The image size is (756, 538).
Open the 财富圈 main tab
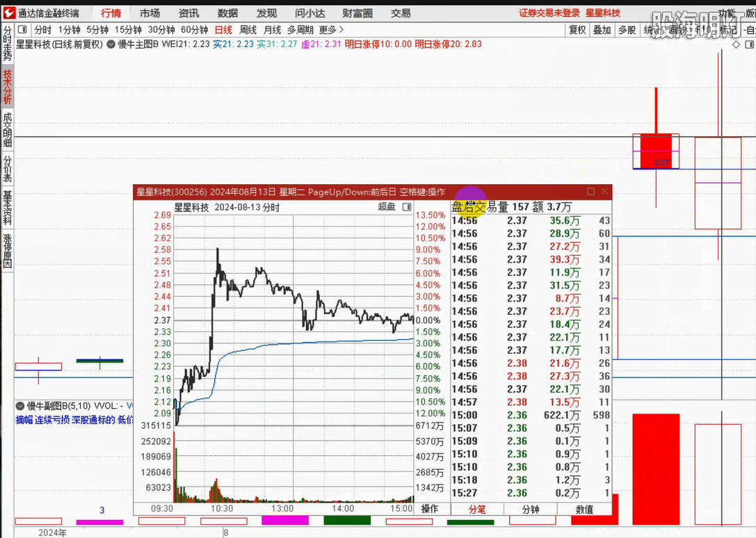357,13
